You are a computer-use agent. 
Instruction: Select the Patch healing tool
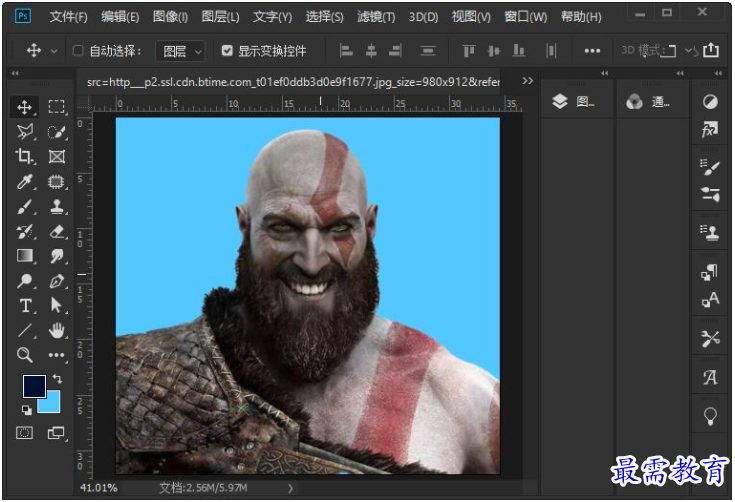pyautogui.click(x=56, y=181)
